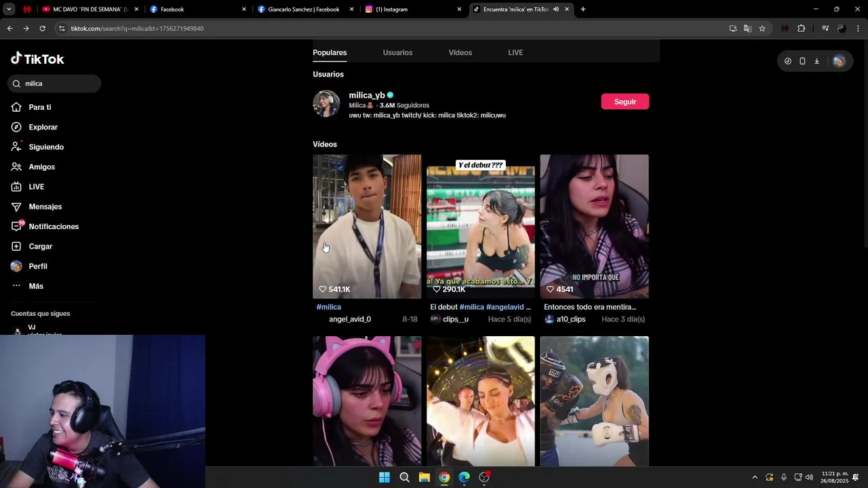868x488 pixels.
Task: Click the TikTok coins icon in the top-right pill
Action: click(x=787, y=61)
